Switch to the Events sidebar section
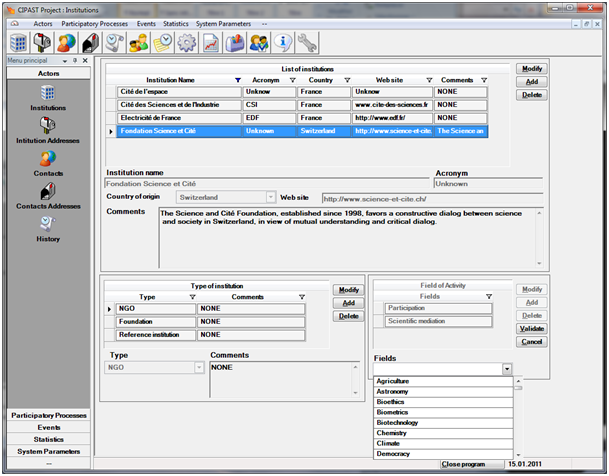The width and height of the screenshot is (609, 476). click(x=49, y=427)
